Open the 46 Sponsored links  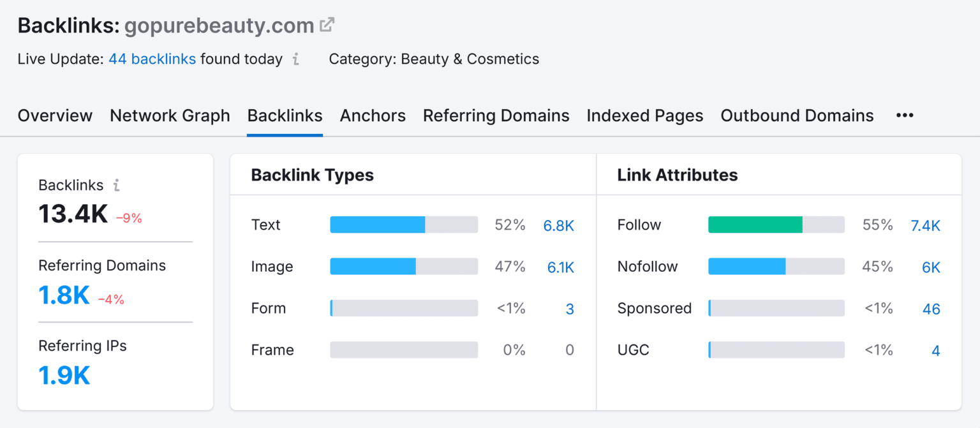pyautogui.click(x=931, y=308)
